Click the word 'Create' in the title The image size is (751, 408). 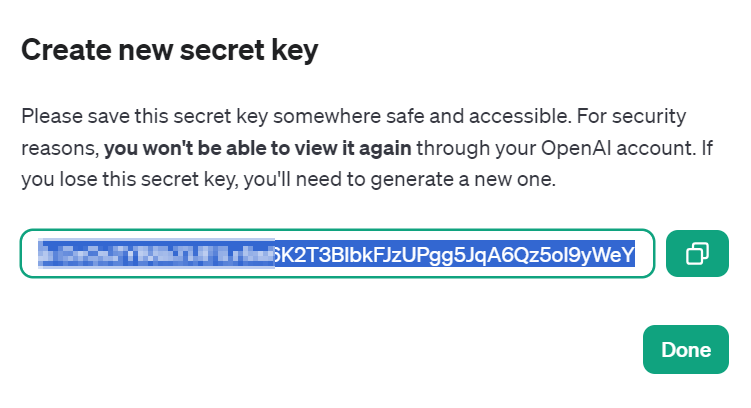pos(66,50)
